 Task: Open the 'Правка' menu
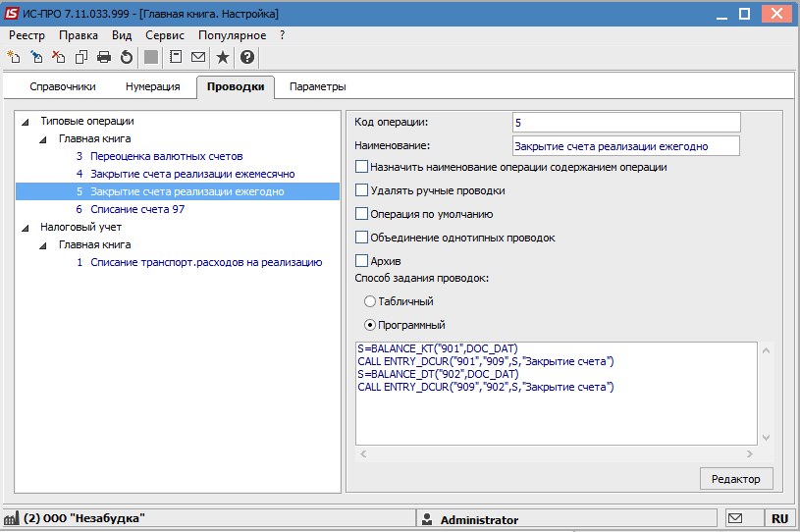[x=79, y=35]
